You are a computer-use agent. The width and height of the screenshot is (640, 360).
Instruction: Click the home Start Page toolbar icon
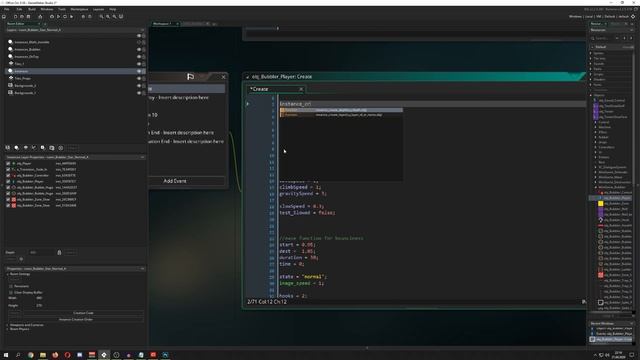click(x=4, y=17)
